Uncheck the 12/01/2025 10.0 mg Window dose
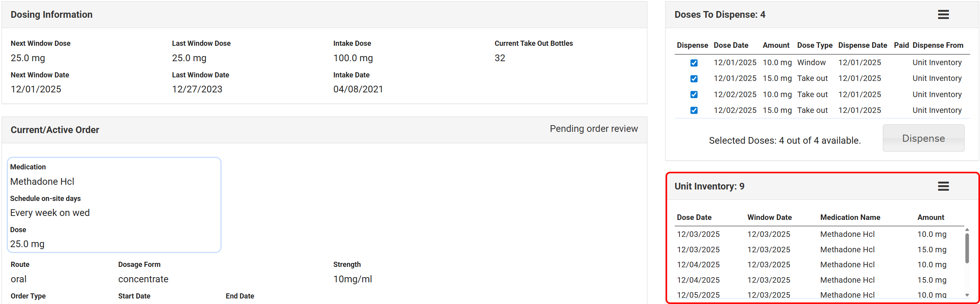The image size is (980, 304). tap(694, 63)
